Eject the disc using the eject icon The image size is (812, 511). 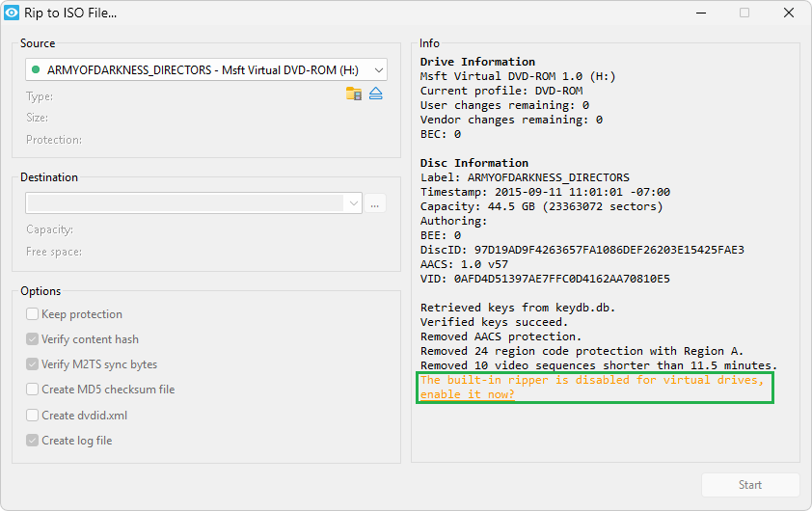click(x=376, y=94)
